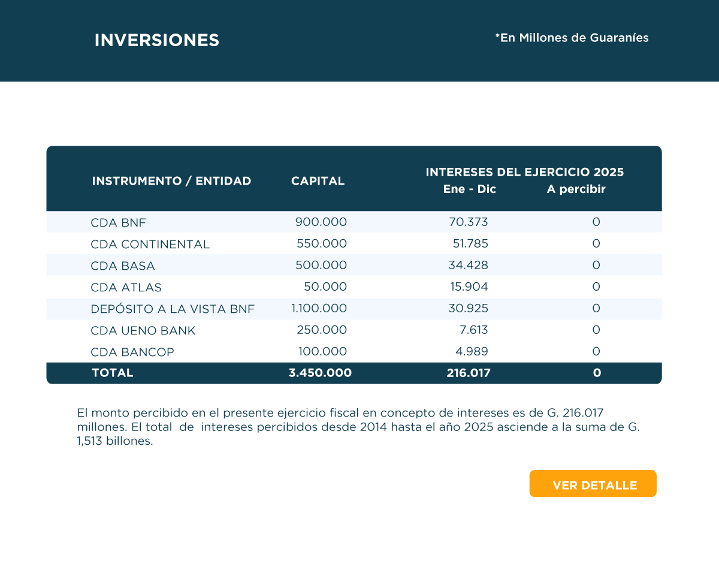Click the Ene - Dic column subheader
719x588 pixels.
(x=469, y=189)
